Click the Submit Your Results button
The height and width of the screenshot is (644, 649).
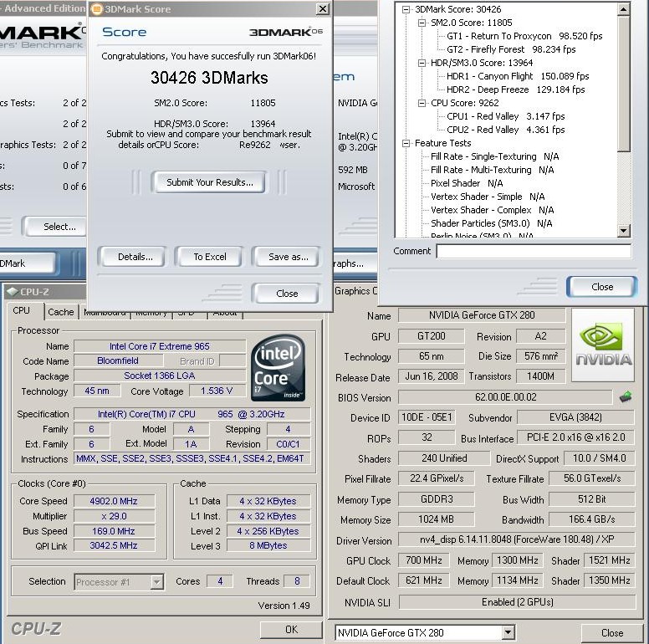pyautogui.click(x=209, y=182)
